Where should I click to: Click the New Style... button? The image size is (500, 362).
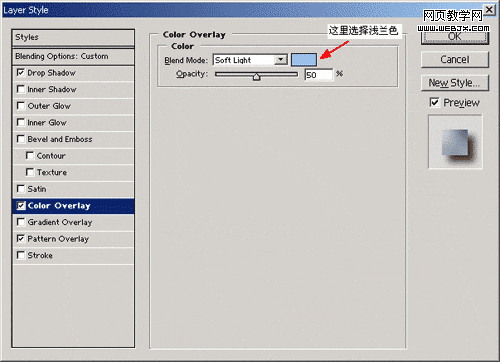(x=455, y=83)
